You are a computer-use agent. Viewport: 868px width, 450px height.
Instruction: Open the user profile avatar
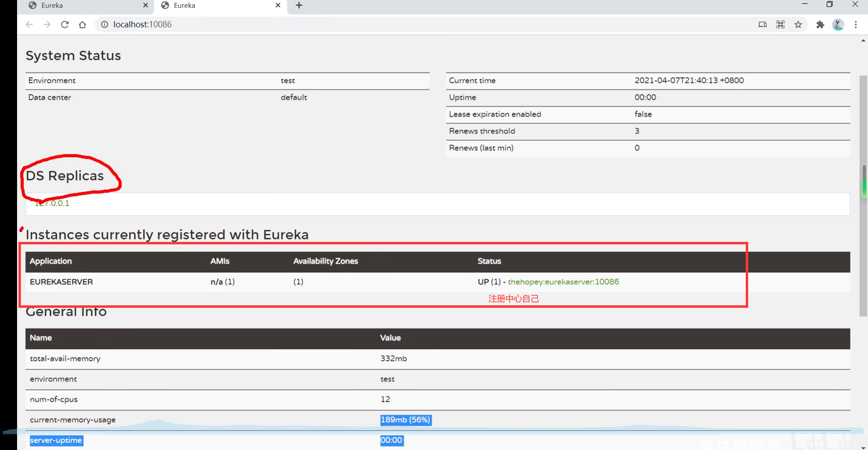click(x=838, y=24)
